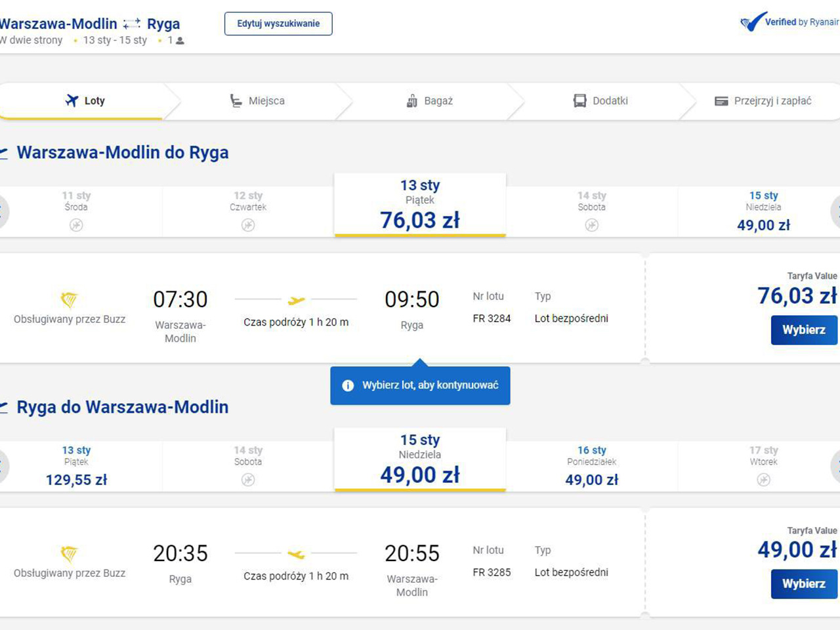This screenshot has width=840, height=630.
Task: Click the Dodatki bus icon
Action: (579, 100)
